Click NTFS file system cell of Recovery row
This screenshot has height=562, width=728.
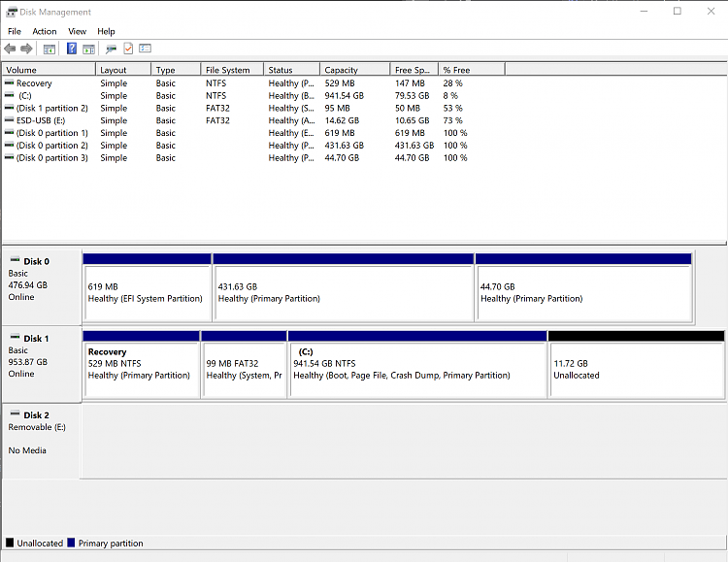point(215,83)
